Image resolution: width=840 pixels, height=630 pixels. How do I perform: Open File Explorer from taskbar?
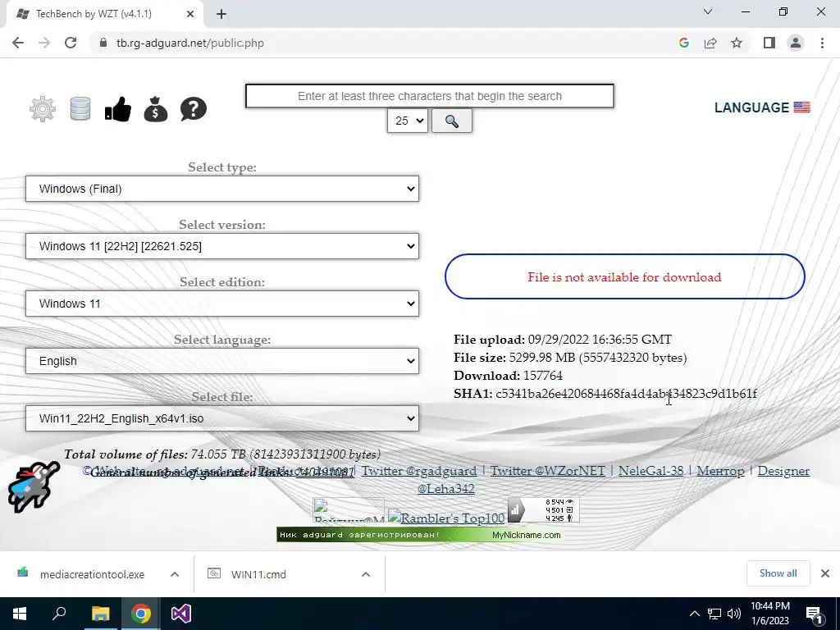point(100,614)
